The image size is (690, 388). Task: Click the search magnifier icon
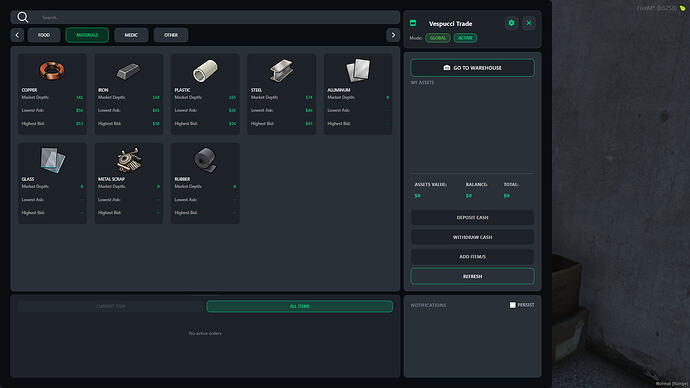(22, 17)
